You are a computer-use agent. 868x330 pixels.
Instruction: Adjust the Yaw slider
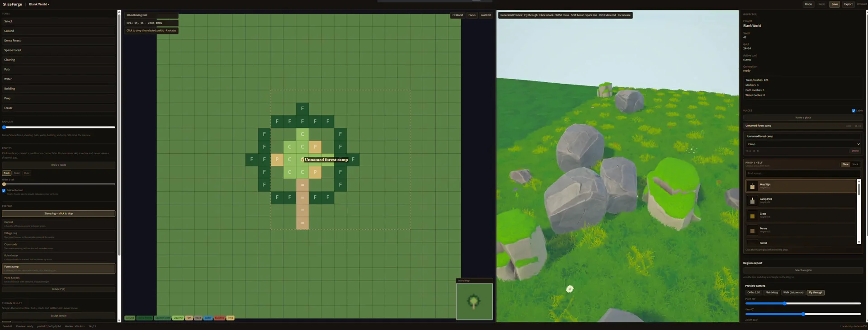[x=803, y=314]
